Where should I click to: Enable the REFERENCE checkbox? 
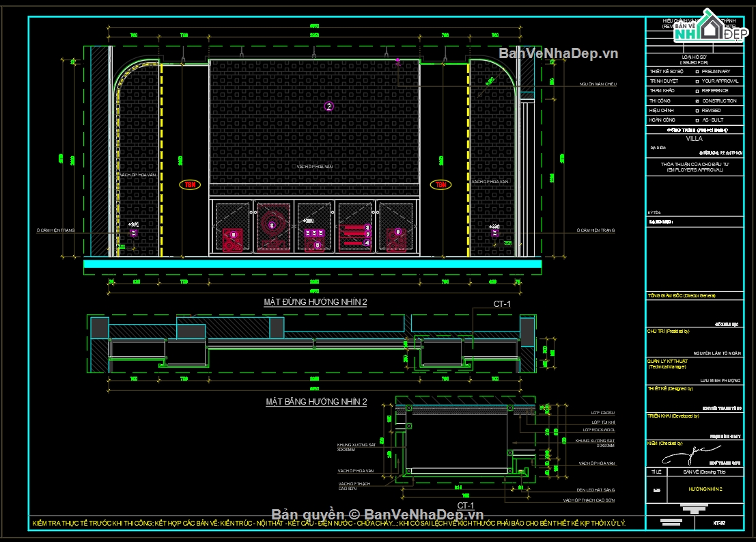tap(697, 90)
